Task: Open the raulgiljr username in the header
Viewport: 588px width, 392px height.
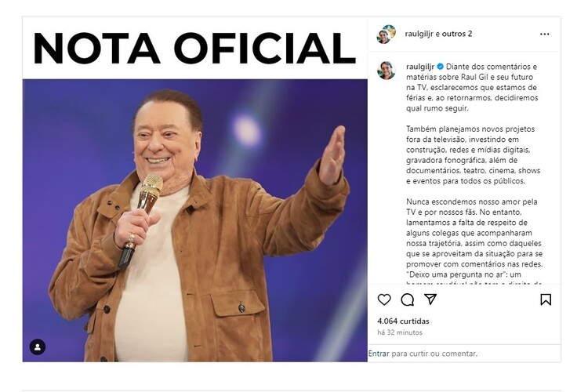Action: (419, 34)
